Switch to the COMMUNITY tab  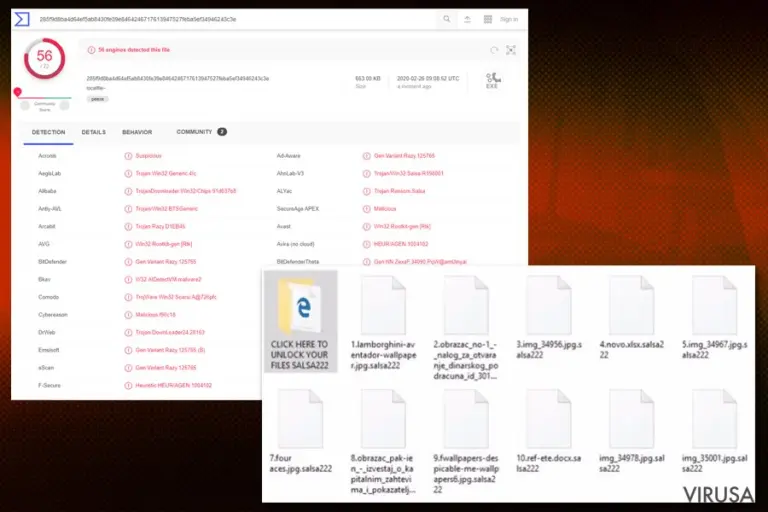(x=201, y=132)
